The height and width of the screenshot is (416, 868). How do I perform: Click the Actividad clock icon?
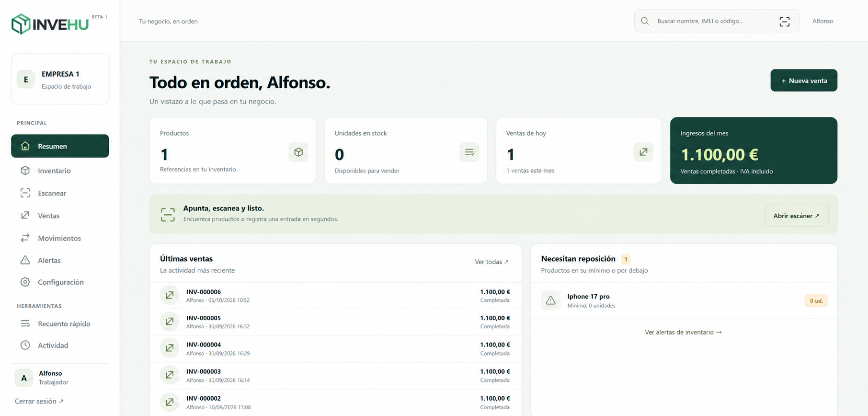(x=25, y=345)
